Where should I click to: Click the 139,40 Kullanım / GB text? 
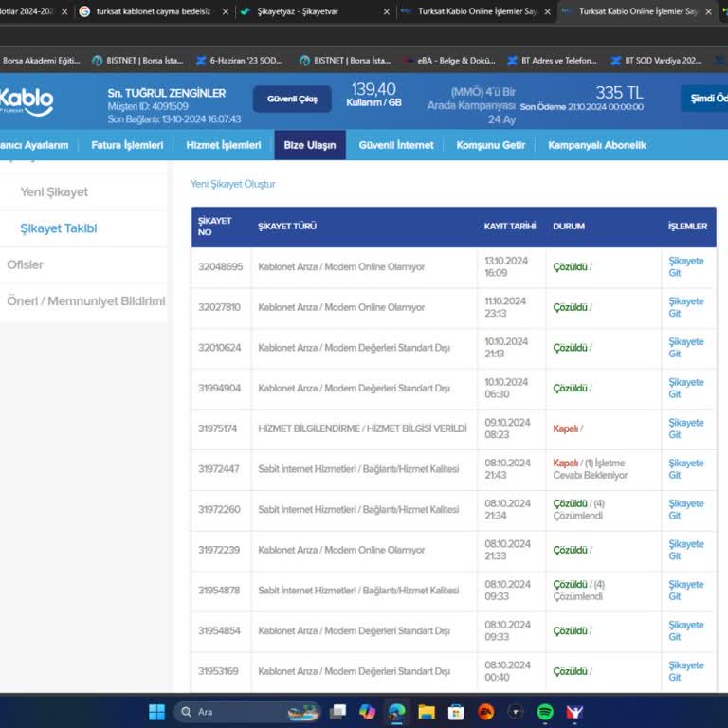[373, 94]
